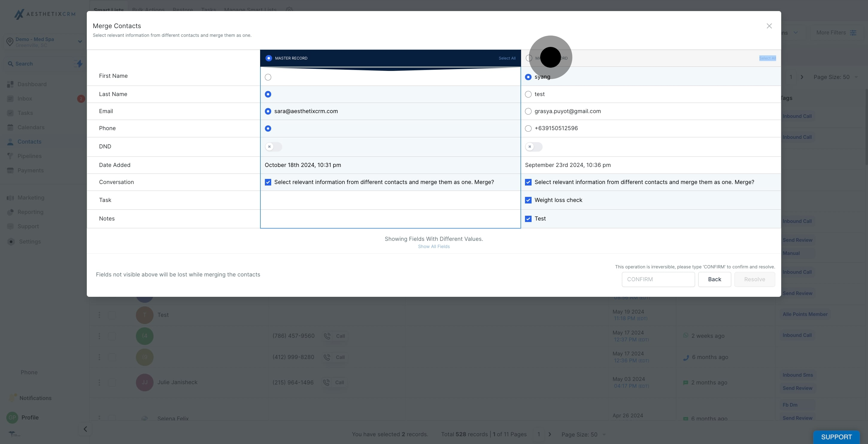This screenshot has height=444, width=868.
Task: Uncheck left Conversation checkbox
Action: (x=268, y=182)
